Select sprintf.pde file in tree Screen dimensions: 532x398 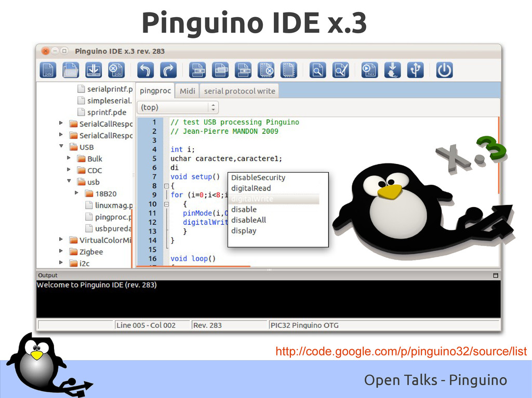point(102,112)
